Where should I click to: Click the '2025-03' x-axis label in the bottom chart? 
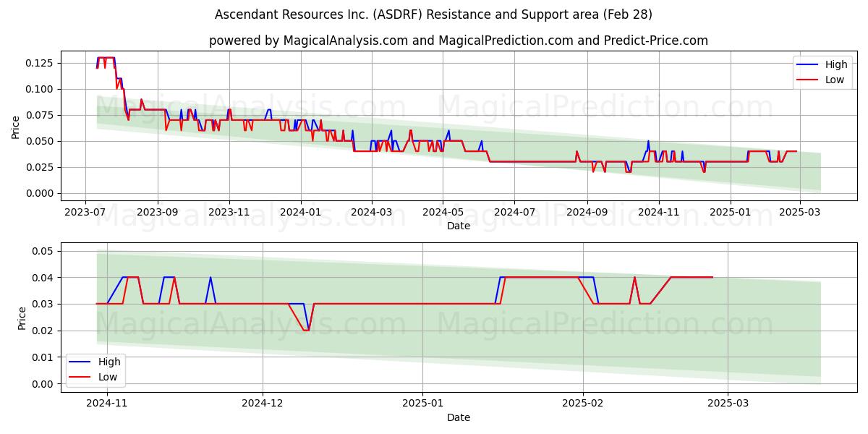point(728,404)
